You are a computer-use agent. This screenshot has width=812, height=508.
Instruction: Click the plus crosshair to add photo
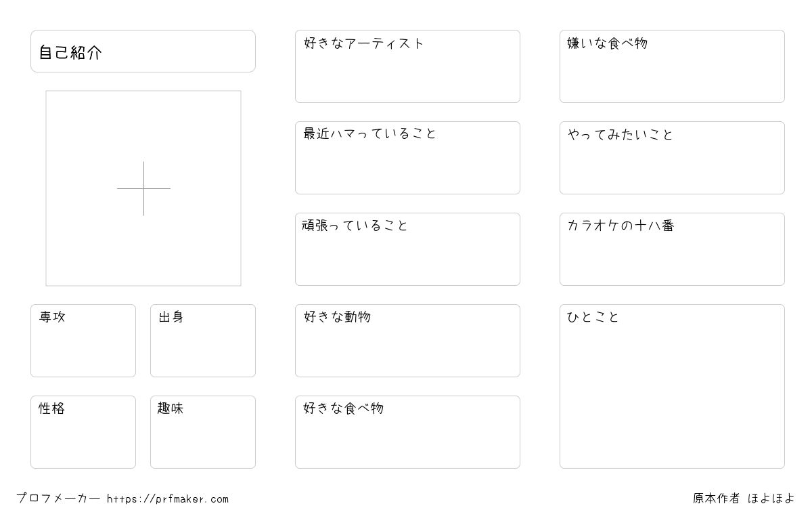pyautogui.click(x=143, y=188)
